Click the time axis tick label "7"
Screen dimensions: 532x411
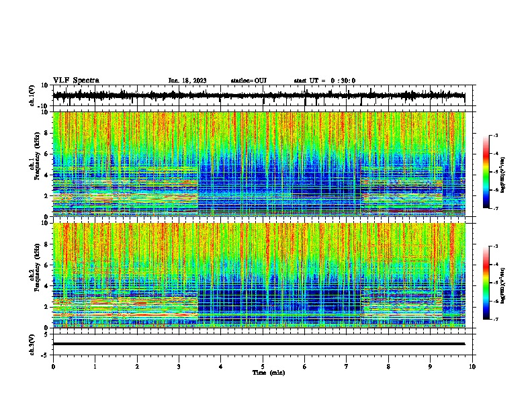(346, 366)
